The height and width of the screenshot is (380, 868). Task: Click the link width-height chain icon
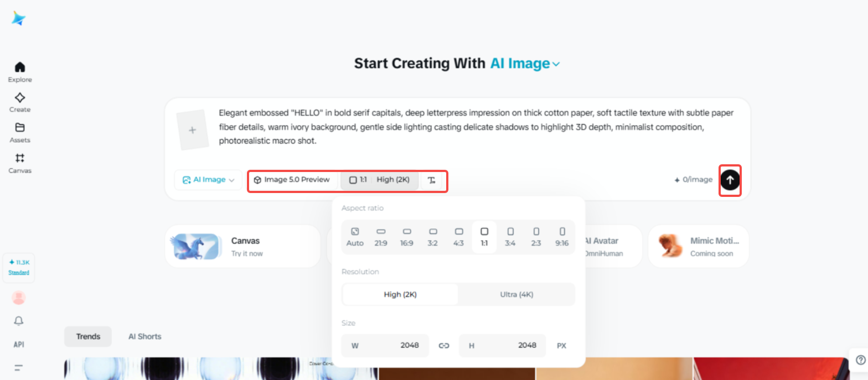click(x=444, y=346)
